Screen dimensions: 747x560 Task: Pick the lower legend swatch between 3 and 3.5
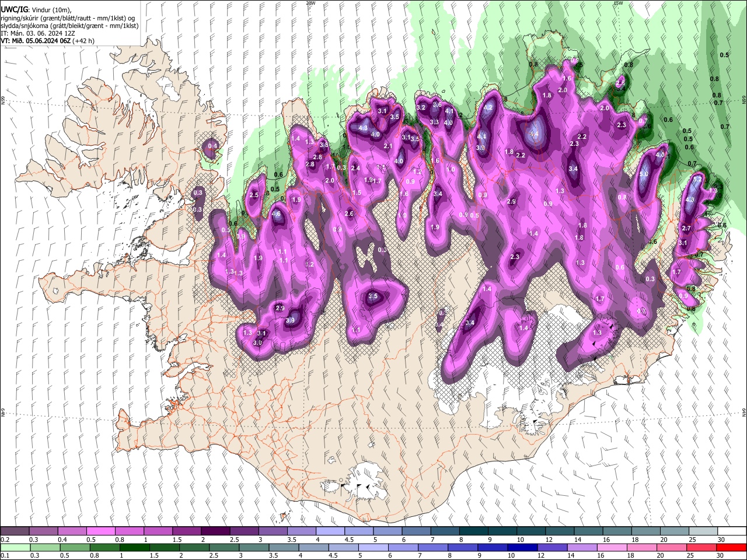tap(254, 548)
